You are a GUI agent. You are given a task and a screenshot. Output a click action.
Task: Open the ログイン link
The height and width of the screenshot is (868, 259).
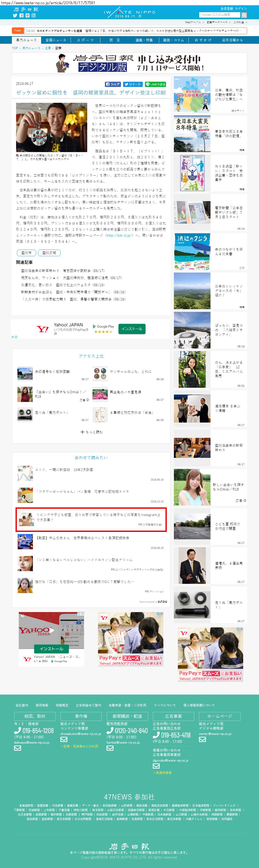(241, 8)
